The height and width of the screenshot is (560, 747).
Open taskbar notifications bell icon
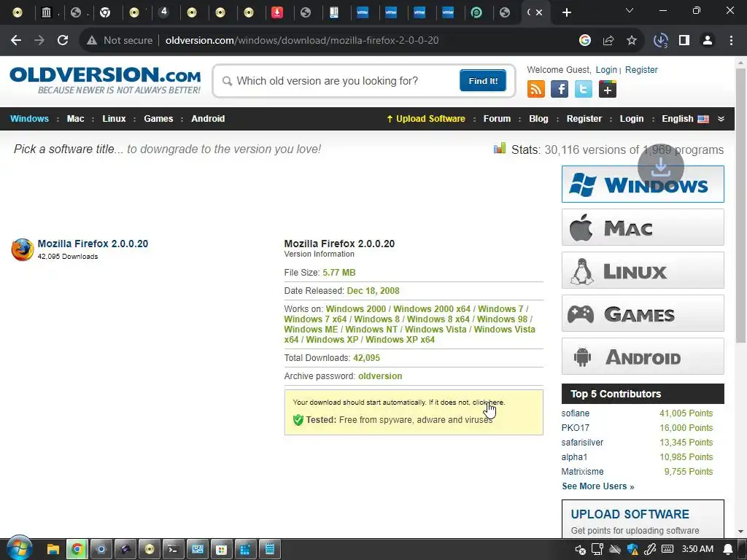[728, 550]
